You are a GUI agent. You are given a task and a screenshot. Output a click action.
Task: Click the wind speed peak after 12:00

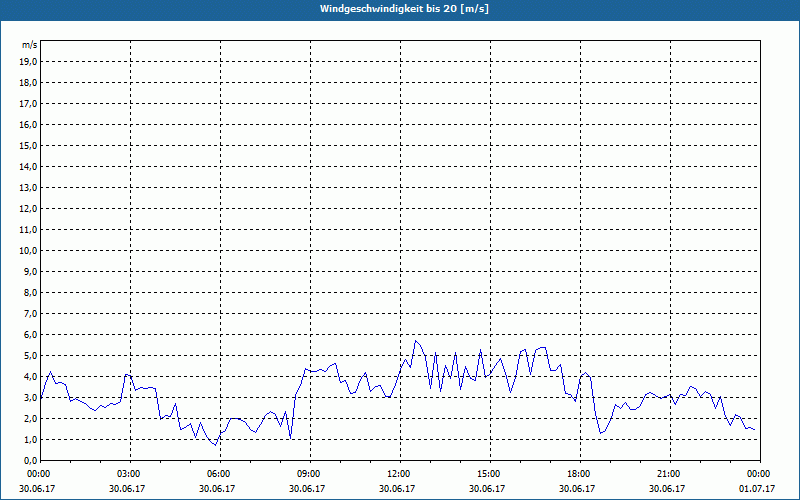[416, 341]
